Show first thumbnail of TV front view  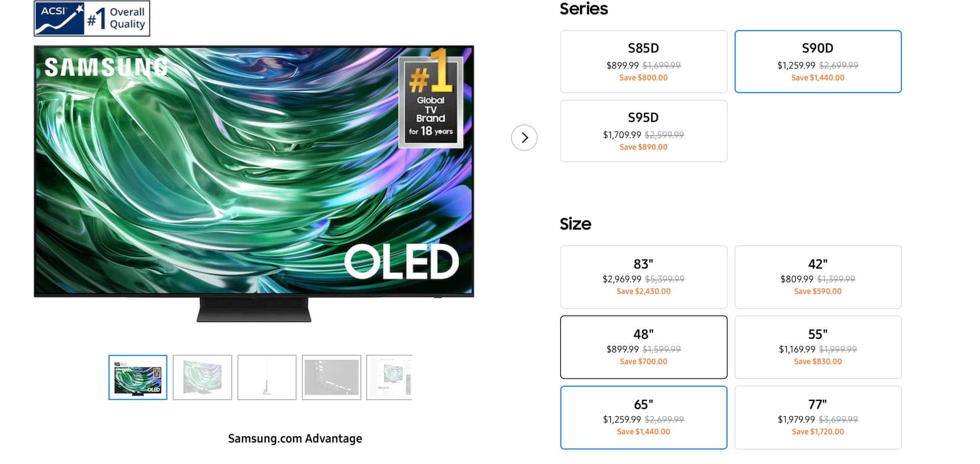[138, 377]
